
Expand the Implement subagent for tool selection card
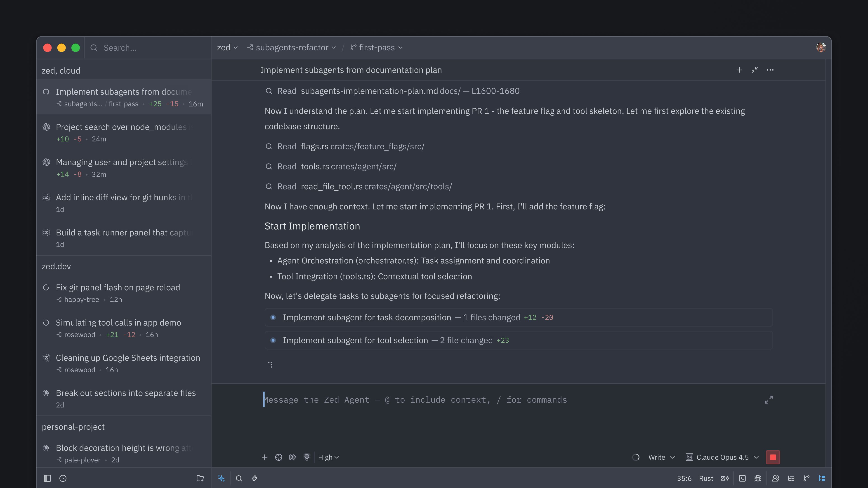tap(519, 340)
